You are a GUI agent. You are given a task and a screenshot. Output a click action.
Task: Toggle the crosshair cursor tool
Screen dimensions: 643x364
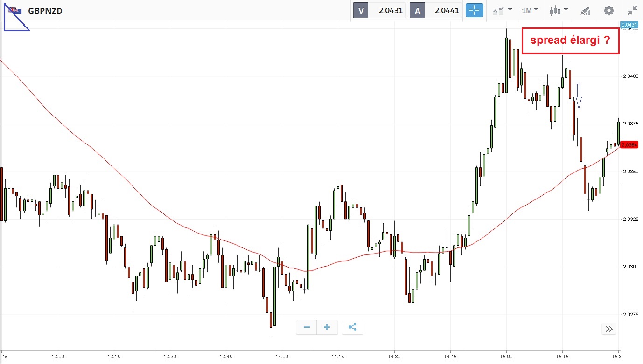point(474,10)
